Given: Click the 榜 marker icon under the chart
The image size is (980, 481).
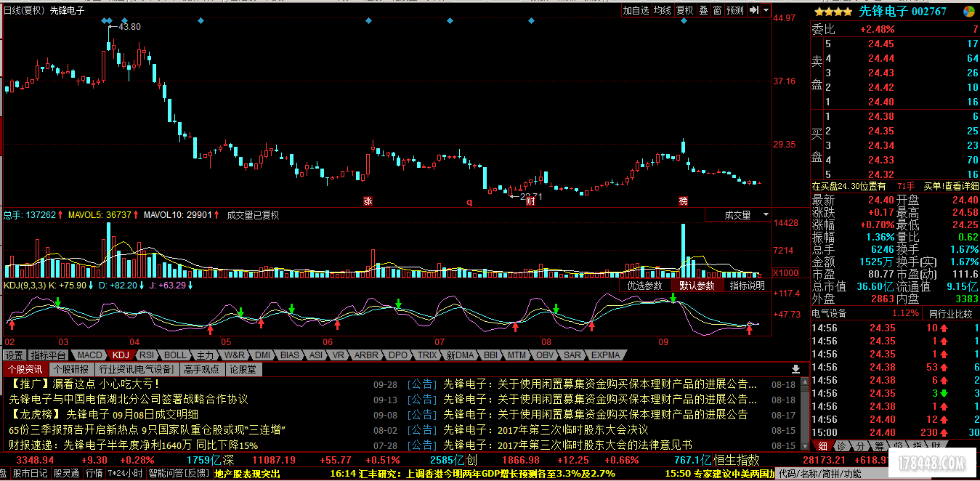Looking at the screenshot, I should pos(683,200).
